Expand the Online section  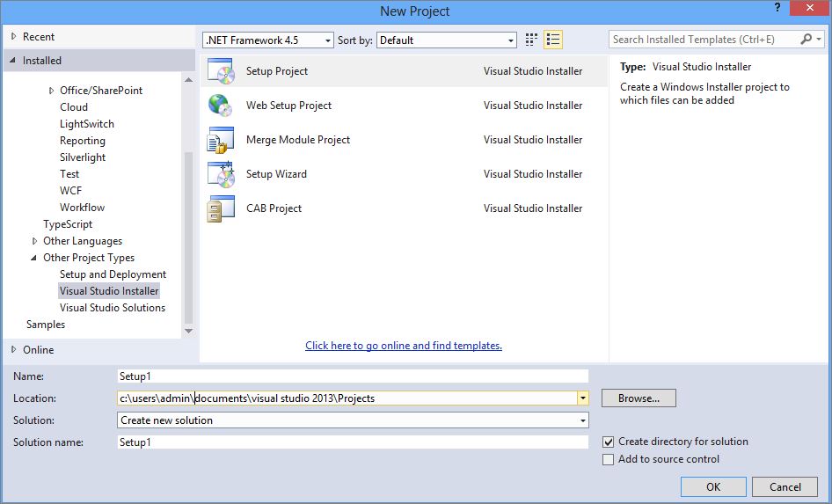click(14, 349)
